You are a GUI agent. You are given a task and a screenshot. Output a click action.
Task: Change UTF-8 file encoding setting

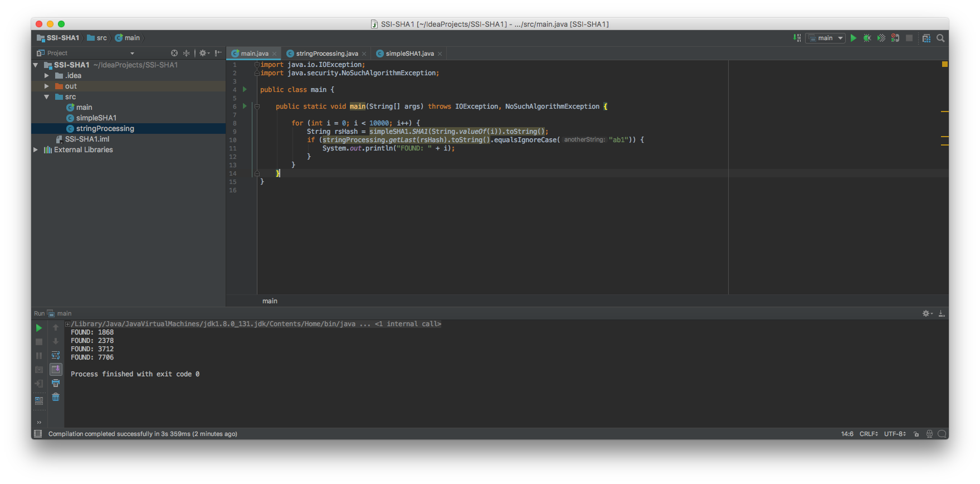click(x=895, y=434)
